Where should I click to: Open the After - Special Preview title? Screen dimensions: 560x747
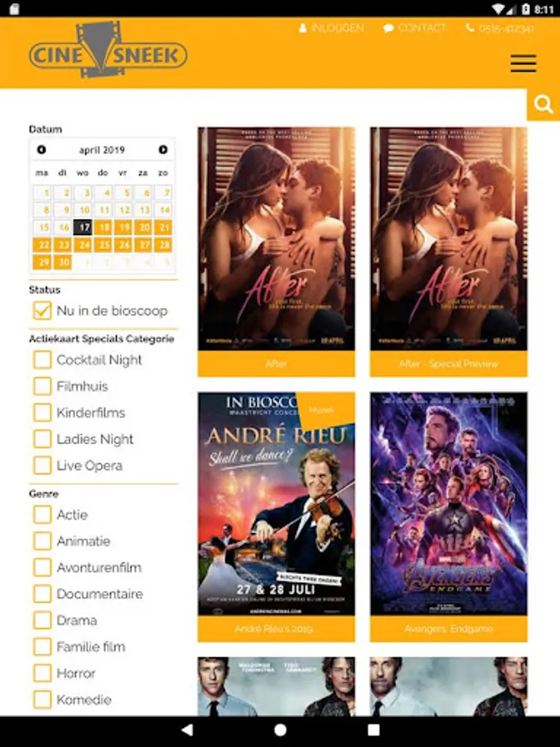click(449, 364)
